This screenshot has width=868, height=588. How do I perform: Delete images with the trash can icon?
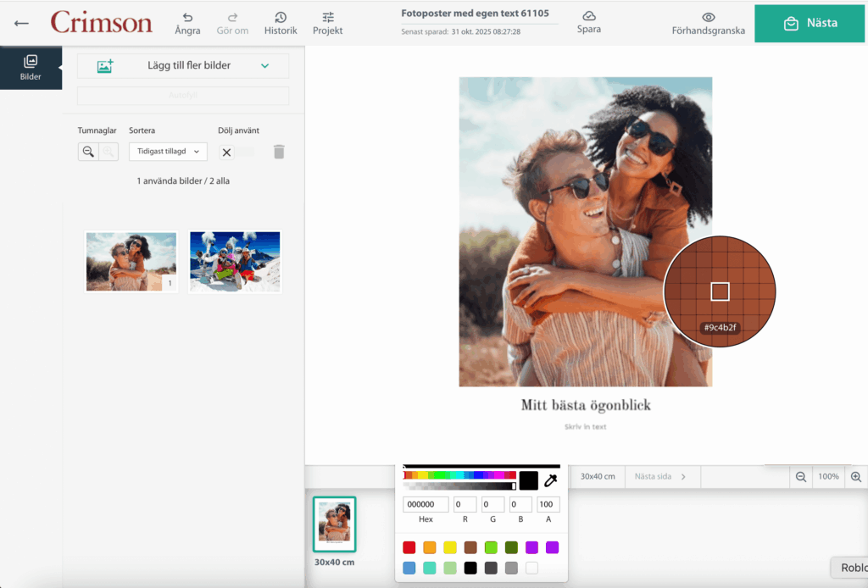279,152
